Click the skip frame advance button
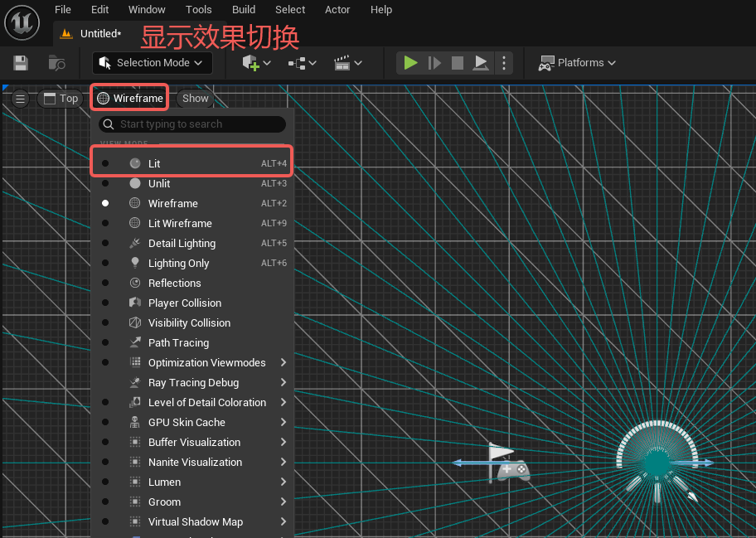 [x=434, y=63]
